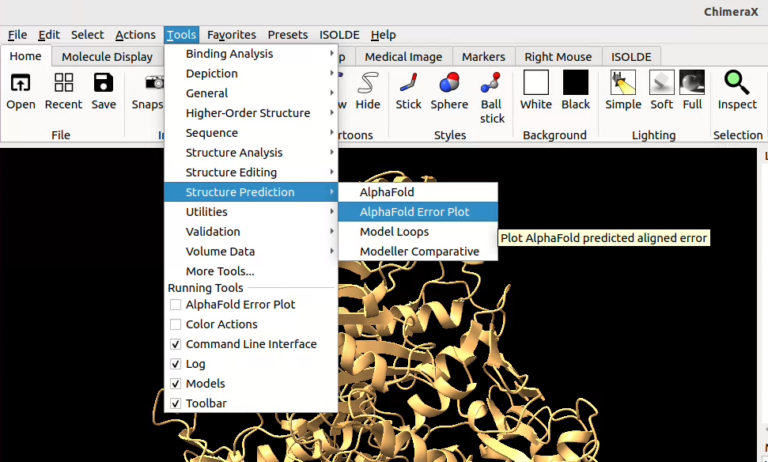768x462 pixels.
Task: Expand Structure Editing submenu
Action: pyautogui.click(x=251, y=172)
